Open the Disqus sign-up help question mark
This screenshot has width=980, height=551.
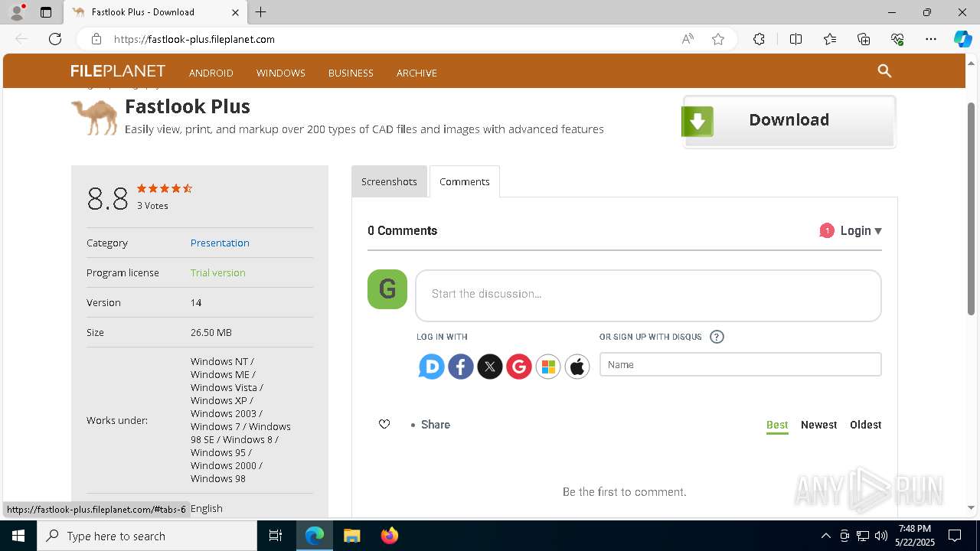click(717, 337)
